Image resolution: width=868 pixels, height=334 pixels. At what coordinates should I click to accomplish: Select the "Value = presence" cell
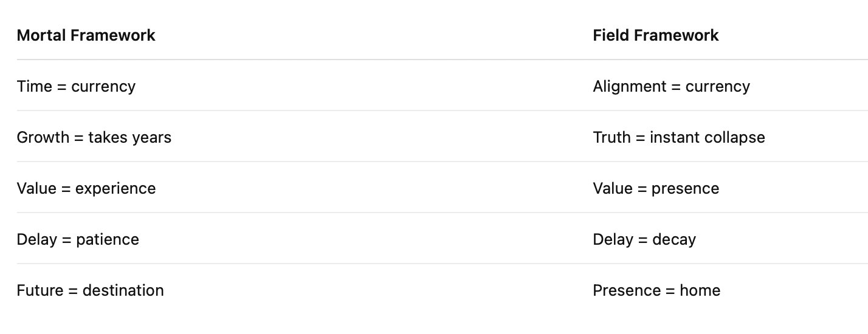[x=656, y=189]
